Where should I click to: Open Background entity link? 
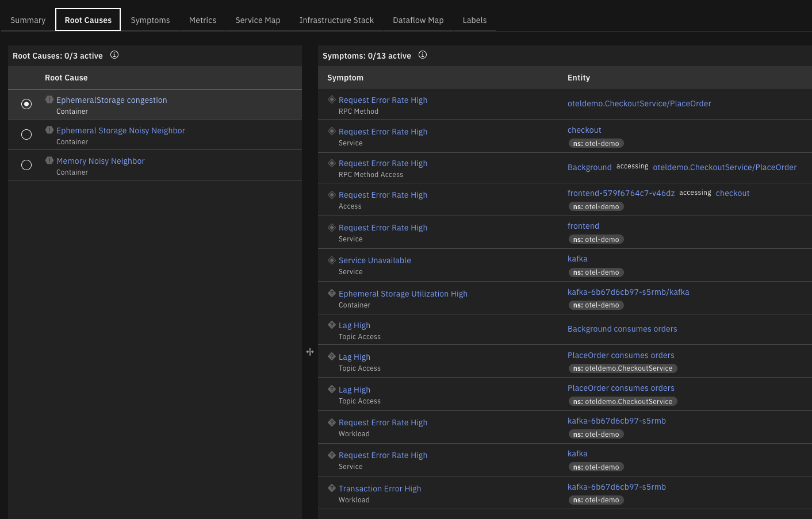tap(589, 167)
